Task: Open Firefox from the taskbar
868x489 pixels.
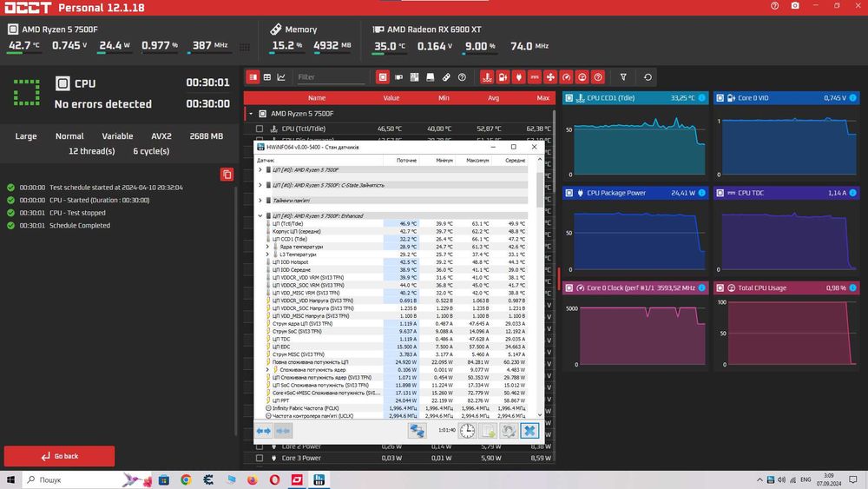Action: click(x=253, y=479)
